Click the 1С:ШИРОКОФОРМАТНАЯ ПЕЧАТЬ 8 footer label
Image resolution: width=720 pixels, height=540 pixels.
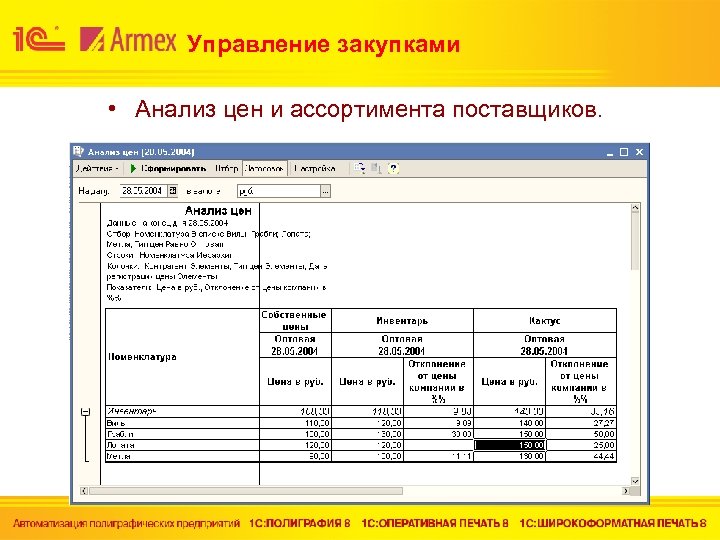(613, 523)
